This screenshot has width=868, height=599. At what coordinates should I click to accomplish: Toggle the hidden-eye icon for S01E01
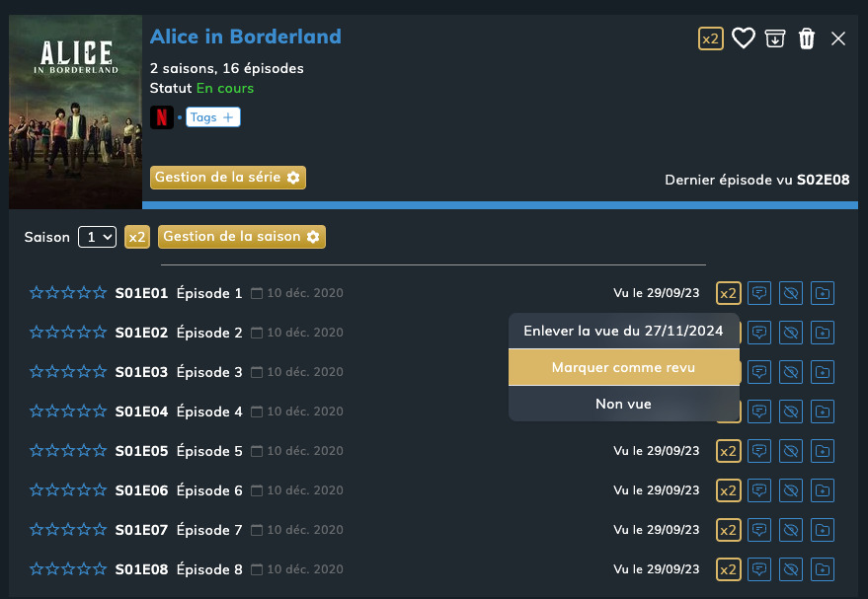click(x=790, y=293)
